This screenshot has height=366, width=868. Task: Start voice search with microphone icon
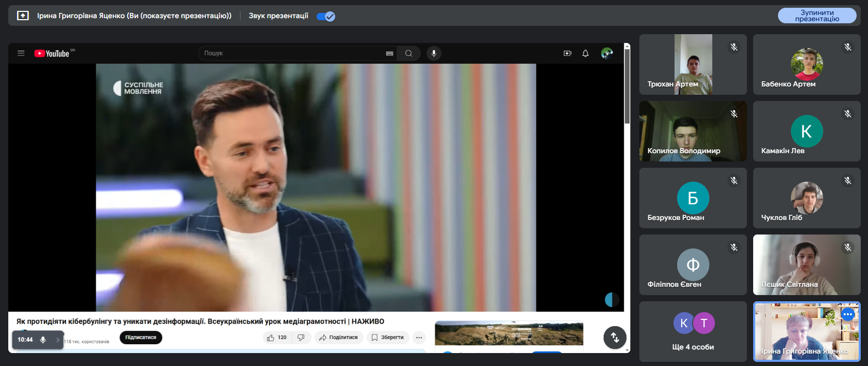pyautogui.click(x=434, y=53)
